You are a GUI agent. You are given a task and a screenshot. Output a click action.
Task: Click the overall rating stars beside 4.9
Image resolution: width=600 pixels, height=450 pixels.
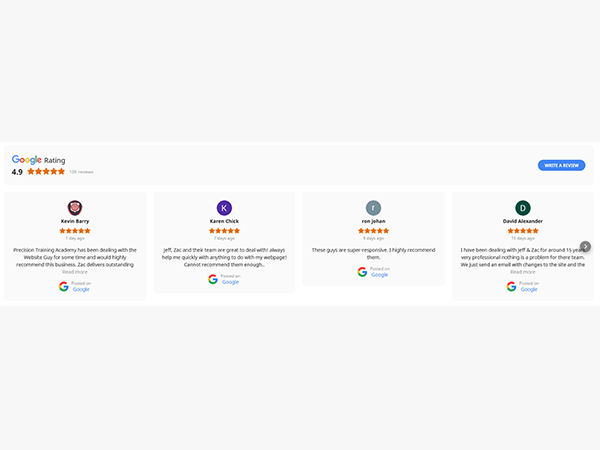click(46, 172)
